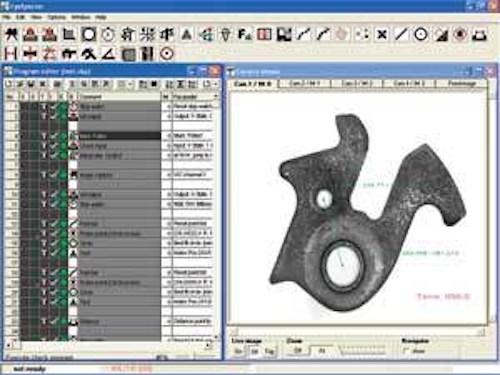Screen dimensions: 500x375
Task: Switch to the second camera tab
Action: tap(304, 83)
